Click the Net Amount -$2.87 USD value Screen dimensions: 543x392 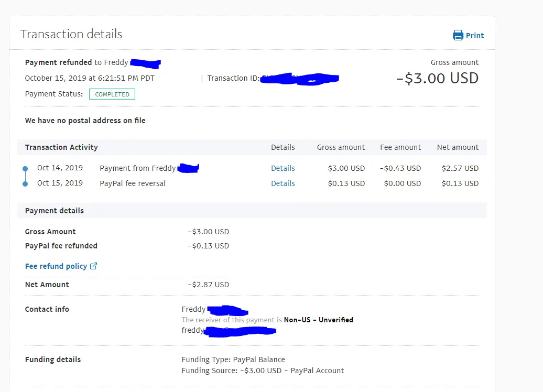click(x=208, y=285)
